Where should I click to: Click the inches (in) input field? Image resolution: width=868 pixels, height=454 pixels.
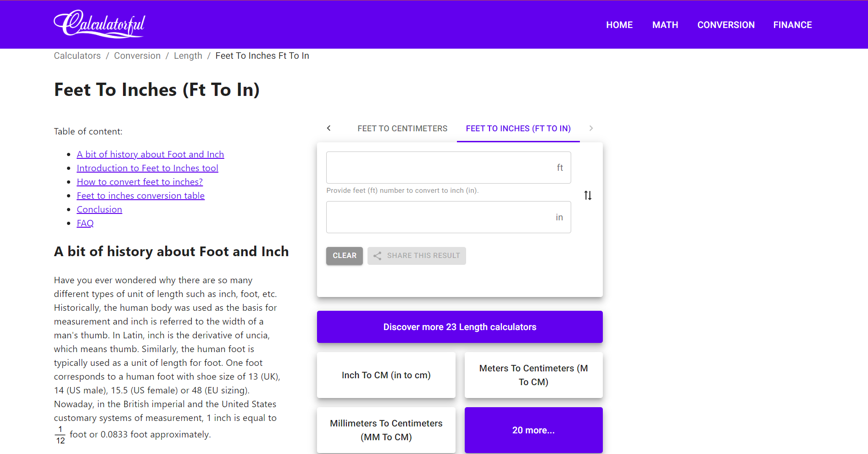click(448, 217)
